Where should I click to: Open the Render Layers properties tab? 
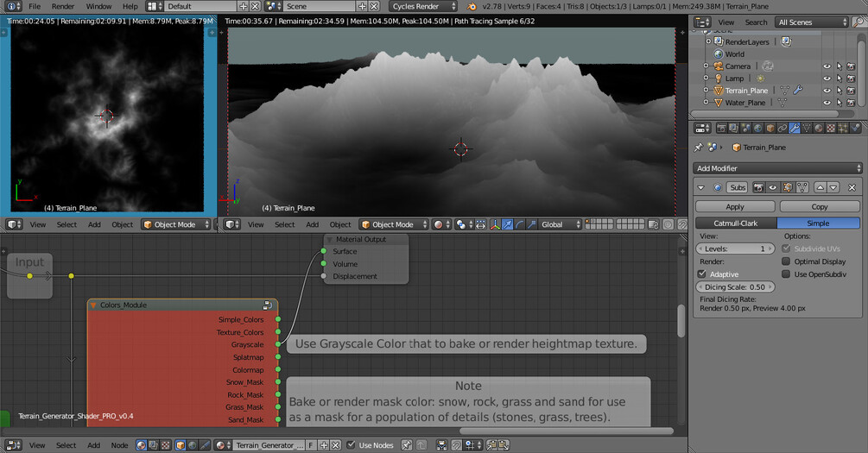click(x=733, y=129)
